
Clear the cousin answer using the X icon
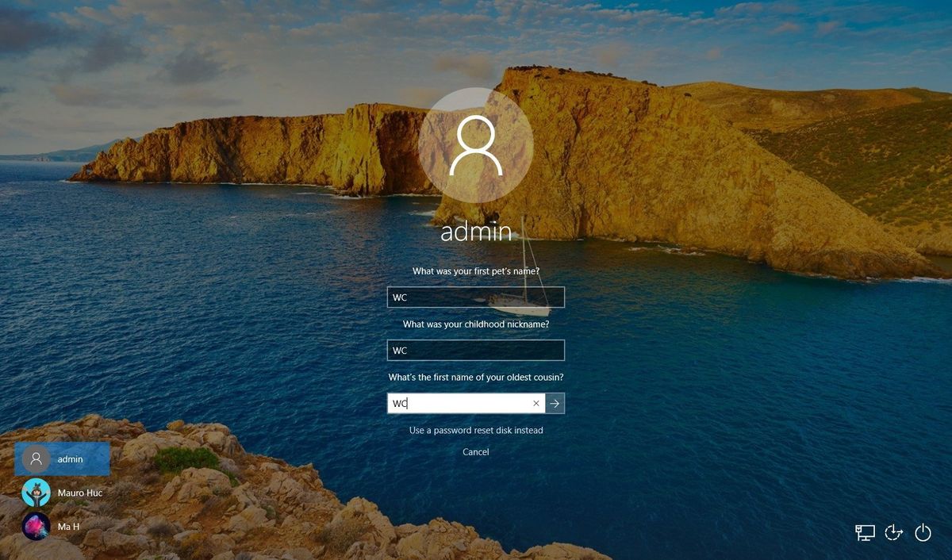(536, 403)
